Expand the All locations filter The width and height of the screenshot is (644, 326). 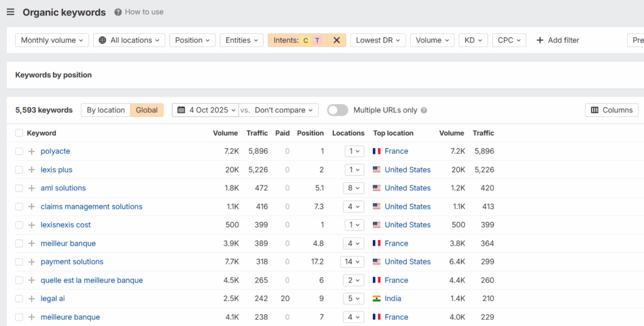129,40
